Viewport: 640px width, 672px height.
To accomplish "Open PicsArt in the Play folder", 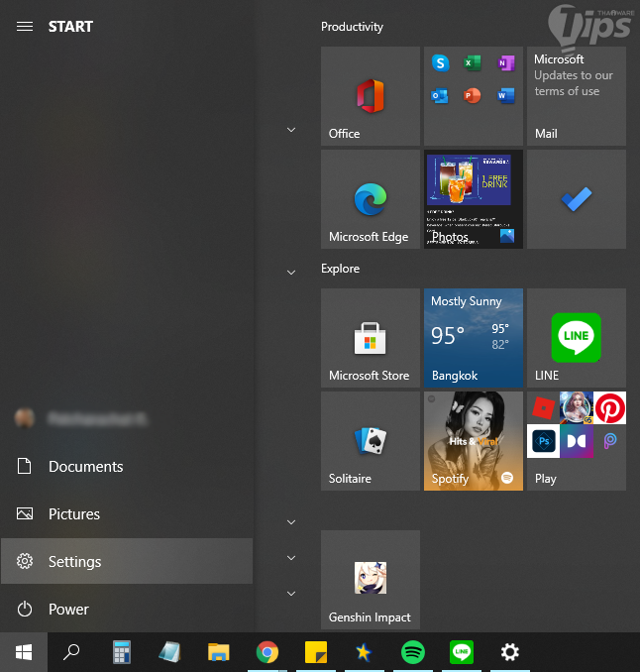I will point(609,441).
